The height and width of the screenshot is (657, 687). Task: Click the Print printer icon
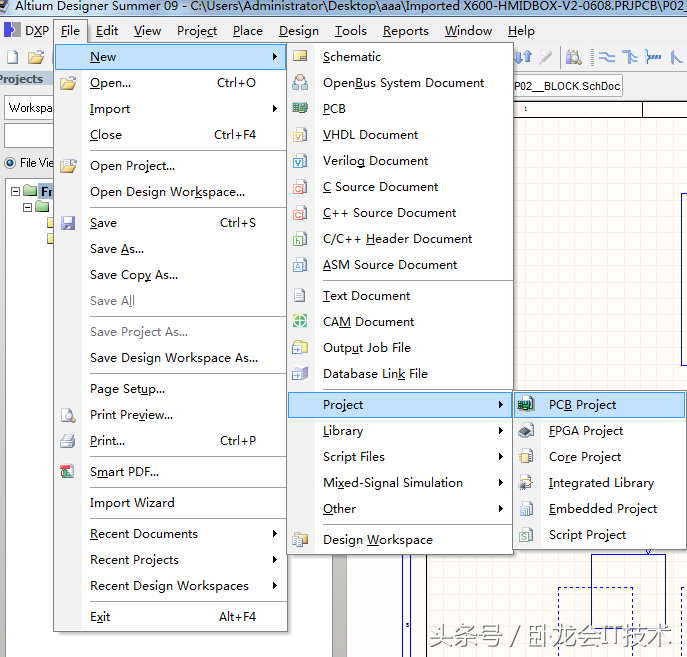click(x=68, y=441)
